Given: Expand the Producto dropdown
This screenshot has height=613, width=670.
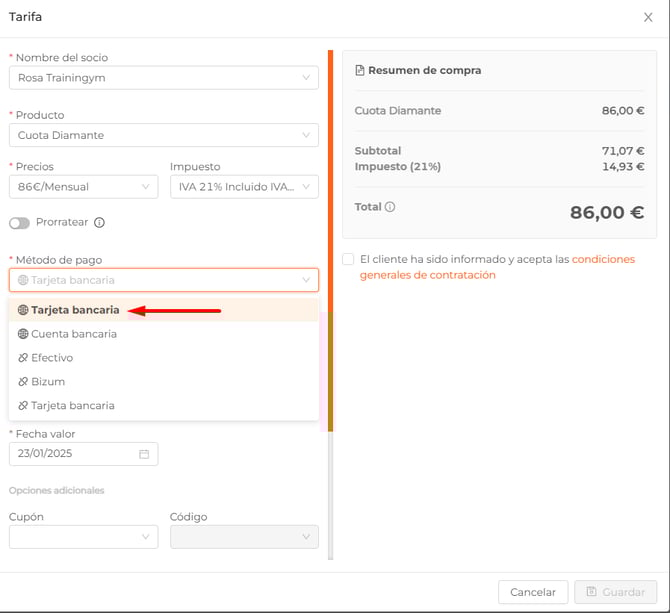Looking at the screenshot, I should coord(163,135).
